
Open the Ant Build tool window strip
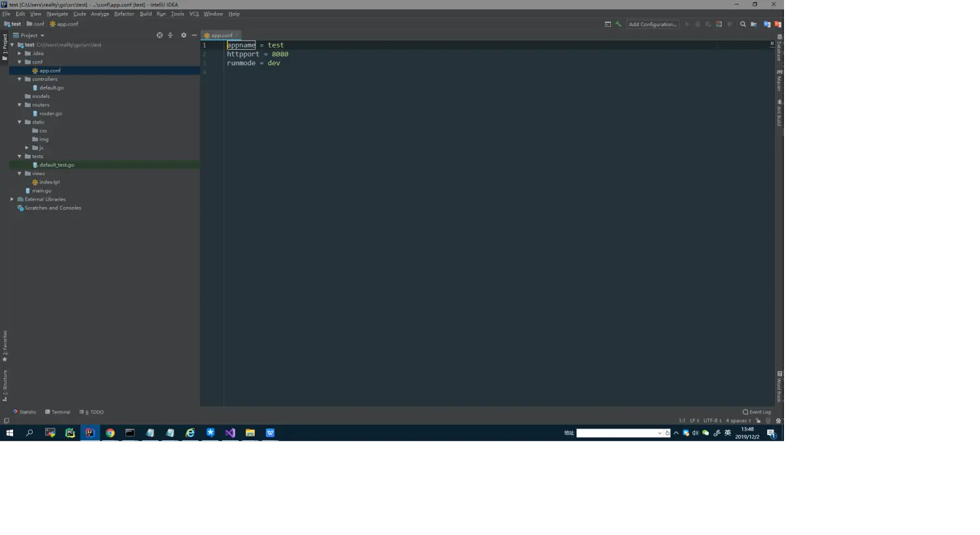[779, 113]
